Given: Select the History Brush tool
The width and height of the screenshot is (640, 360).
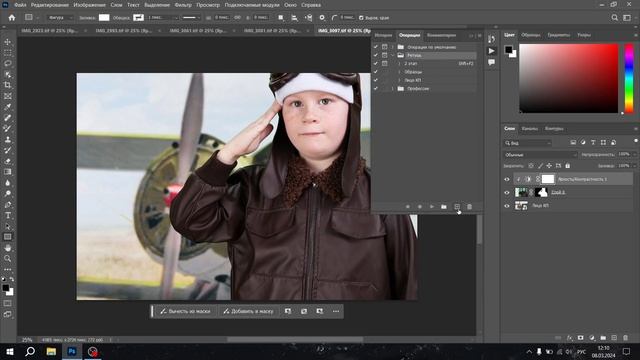Looking at the screenshot, I should (x=8, y=150).
